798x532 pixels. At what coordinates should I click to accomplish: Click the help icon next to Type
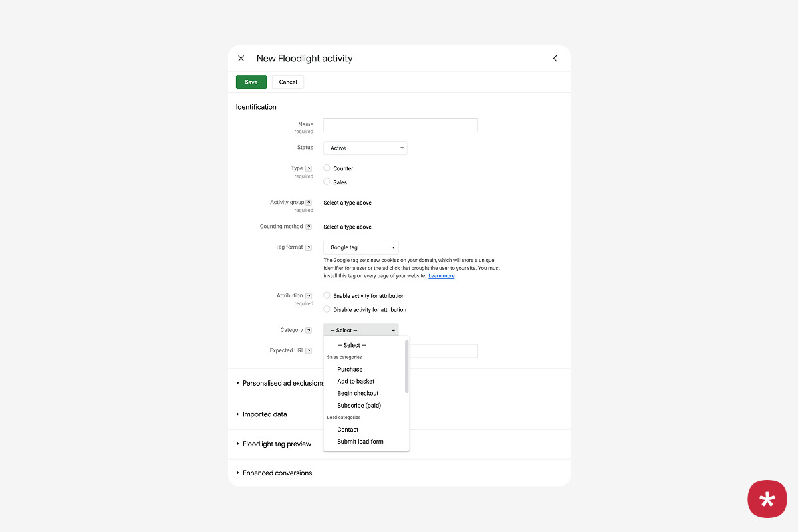click(x=309, y=169)
